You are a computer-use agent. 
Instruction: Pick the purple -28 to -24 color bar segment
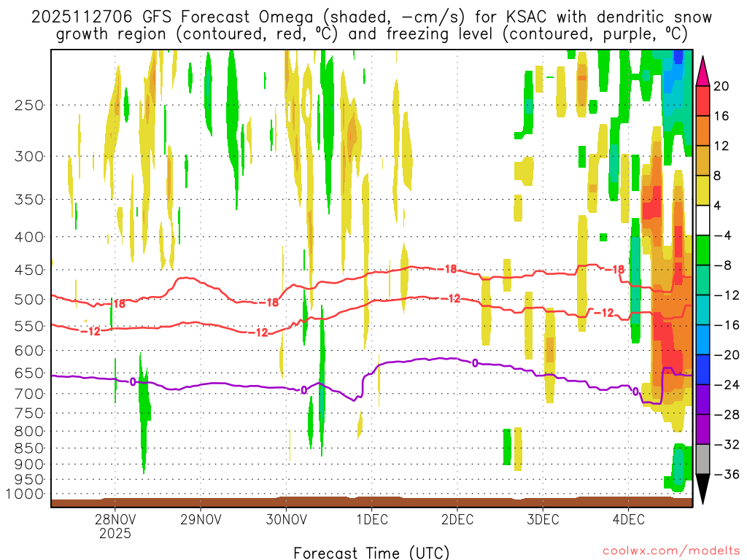(x=703, y=400)
